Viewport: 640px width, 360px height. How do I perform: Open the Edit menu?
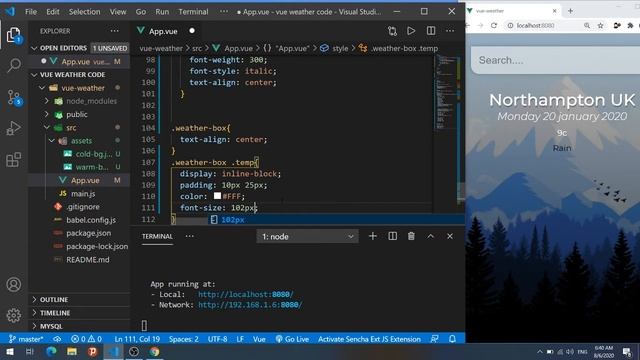[x=53, y=12]
